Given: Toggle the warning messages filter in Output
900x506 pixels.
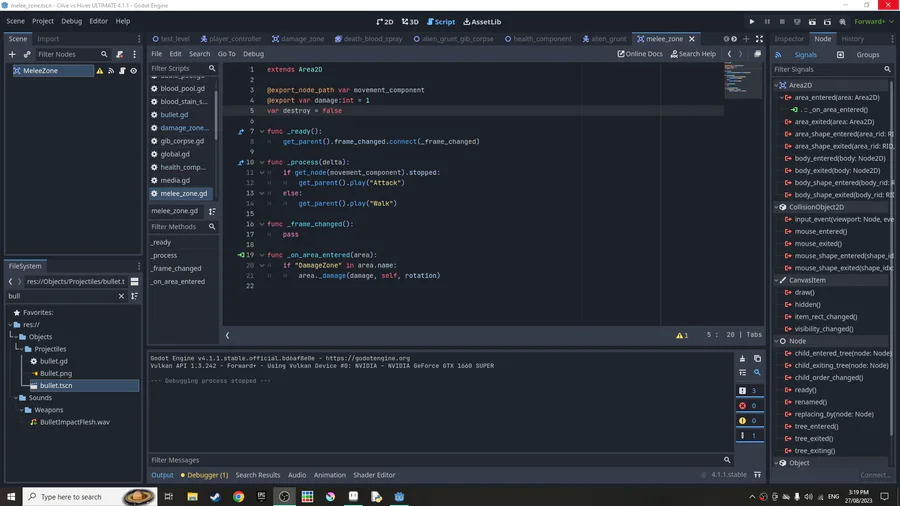Looking at the screenshot, I should 749,420.
